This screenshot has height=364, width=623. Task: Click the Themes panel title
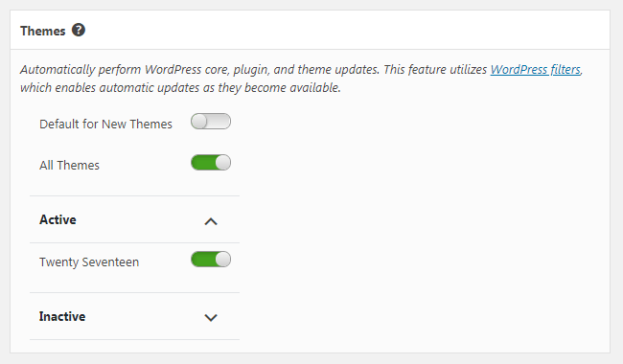pyautogui.click(x=42, y=31)
